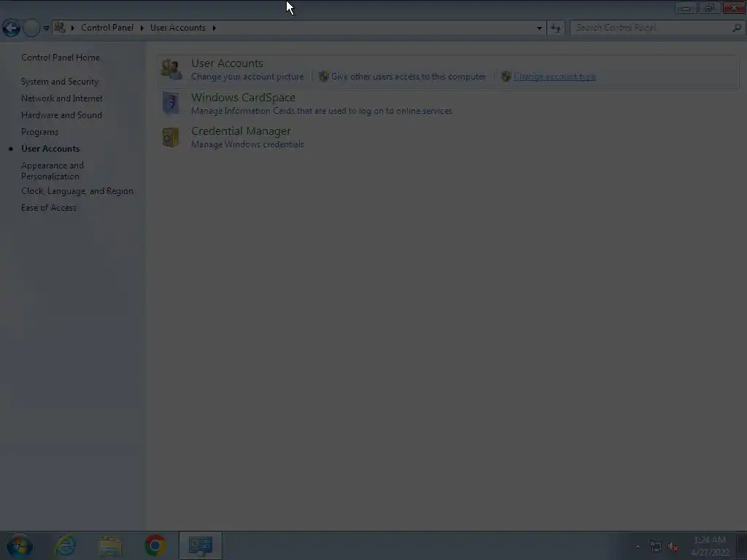Open Clock, Language, and Region category
Screen dimensions: 747x560
[77, 191]
